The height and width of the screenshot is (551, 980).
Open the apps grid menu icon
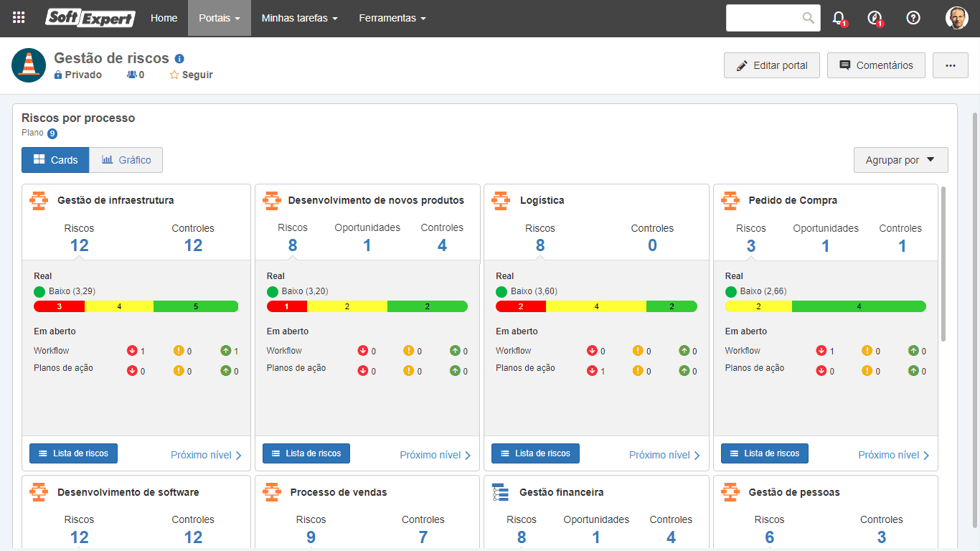click(19, 18)
